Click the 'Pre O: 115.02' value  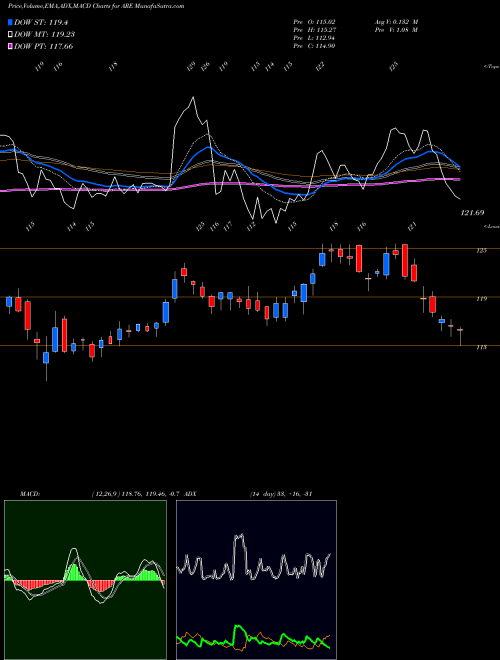[314, 21]
